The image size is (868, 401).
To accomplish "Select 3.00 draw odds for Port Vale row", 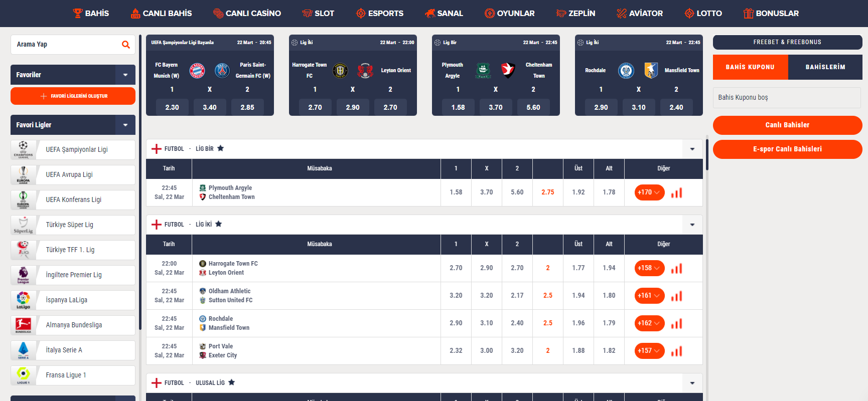I will pos(487,351).
